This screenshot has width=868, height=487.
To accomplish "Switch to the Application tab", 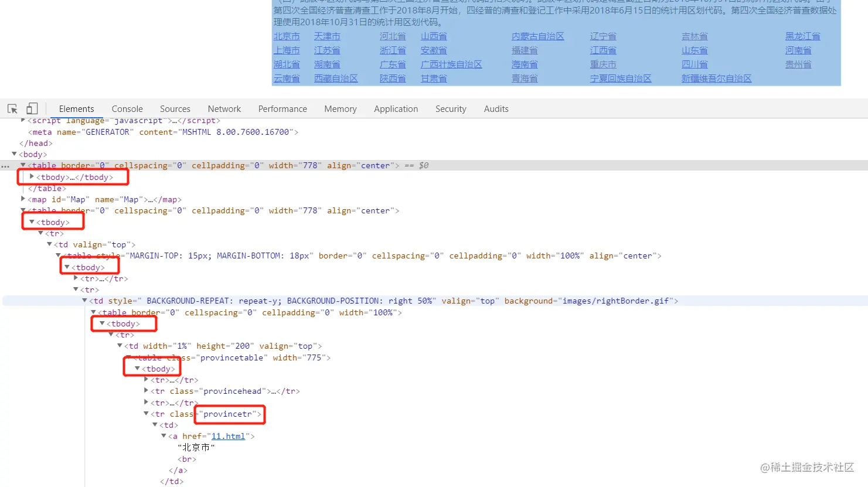I will pos(396,109).
